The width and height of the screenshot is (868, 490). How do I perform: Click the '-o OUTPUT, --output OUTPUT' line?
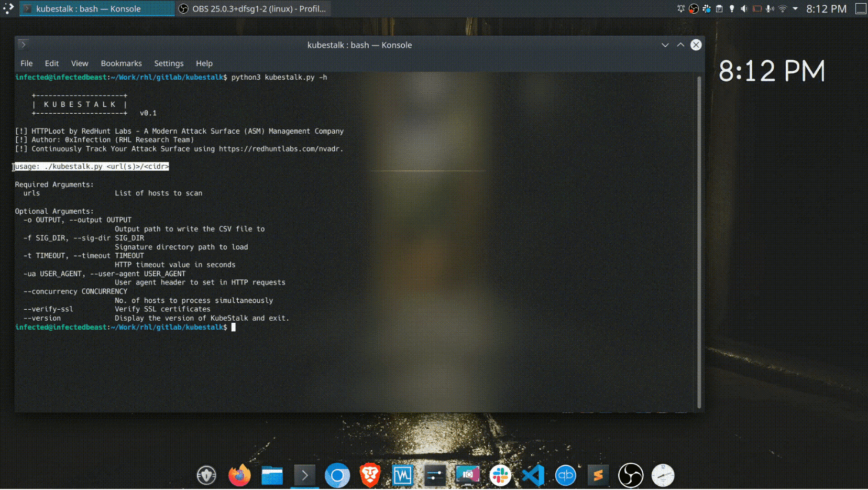78,220
